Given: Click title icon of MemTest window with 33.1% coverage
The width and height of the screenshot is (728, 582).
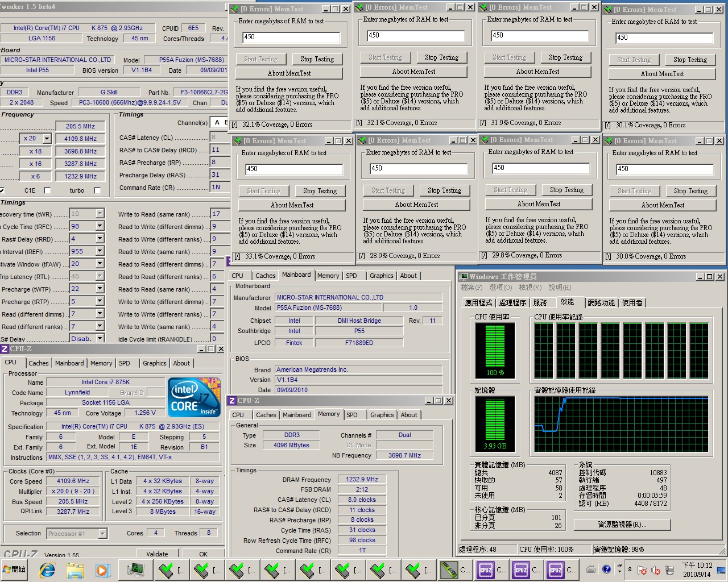Looking at the screenshot, I should tap(238, 140).
